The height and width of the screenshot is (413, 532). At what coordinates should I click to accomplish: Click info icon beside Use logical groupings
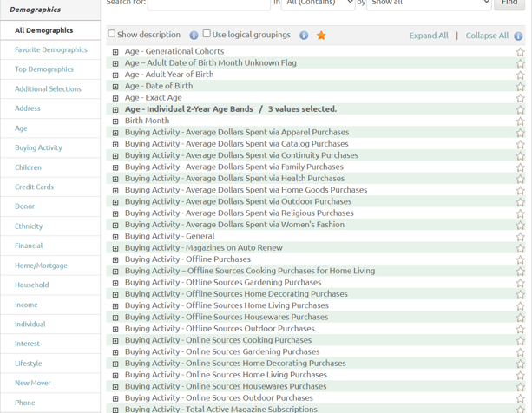pyautogui.click(x=304, y=36)
